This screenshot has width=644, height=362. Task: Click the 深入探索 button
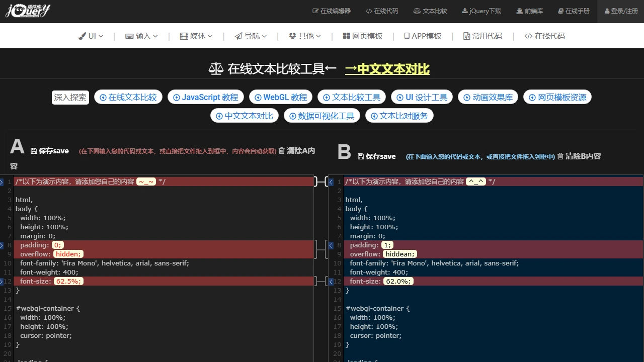(70, 97)
